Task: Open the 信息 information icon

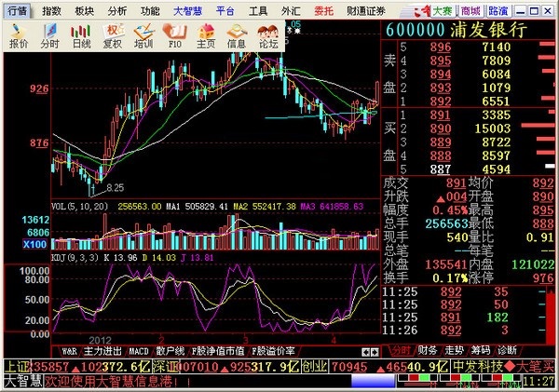Action: (237, 36)
